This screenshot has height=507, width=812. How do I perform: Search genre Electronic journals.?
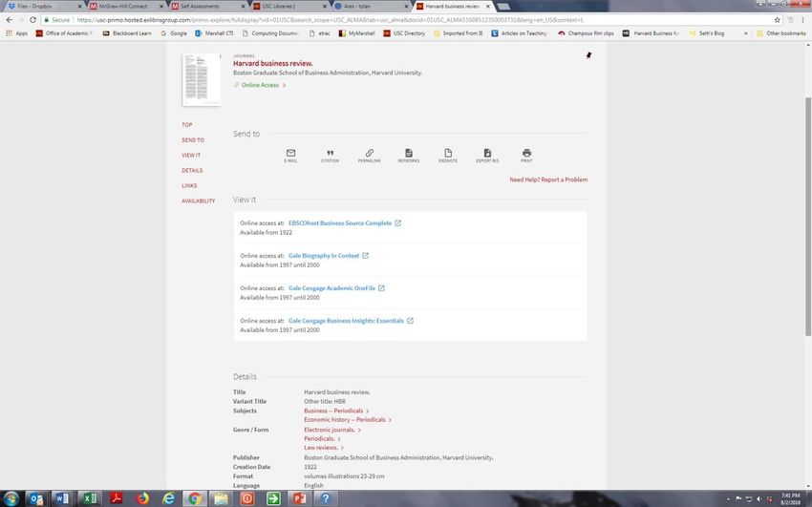pyautogui.click(x=330, y=430)
